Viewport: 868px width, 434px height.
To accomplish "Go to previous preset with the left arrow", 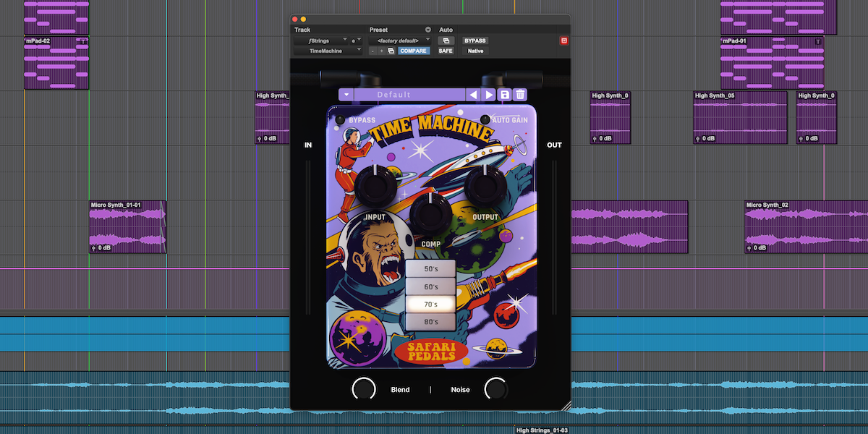I will [x=474, y=95].
